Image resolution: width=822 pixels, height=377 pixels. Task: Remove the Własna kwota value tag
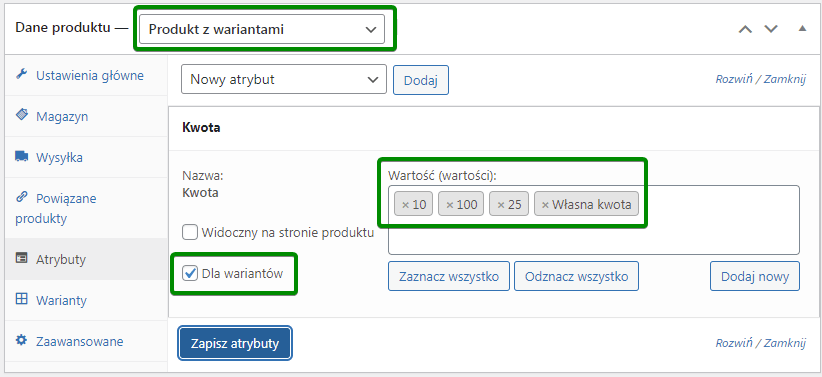(545, 204)
